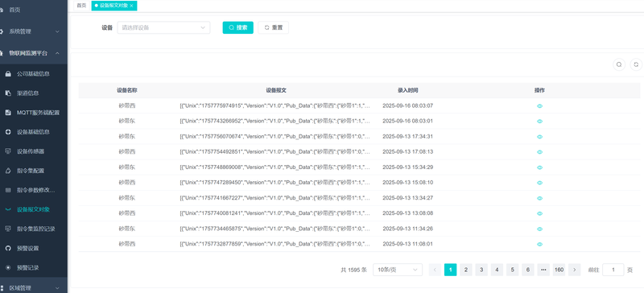The height and width of the screenshot is (293, 644).
Task: Click the 渠道信息 sidebar icon
Action: coord(8,93)
